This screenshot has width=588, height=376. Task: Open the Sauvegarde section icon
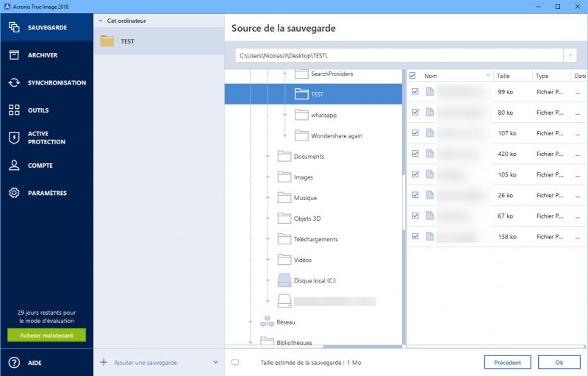(14, 27)
